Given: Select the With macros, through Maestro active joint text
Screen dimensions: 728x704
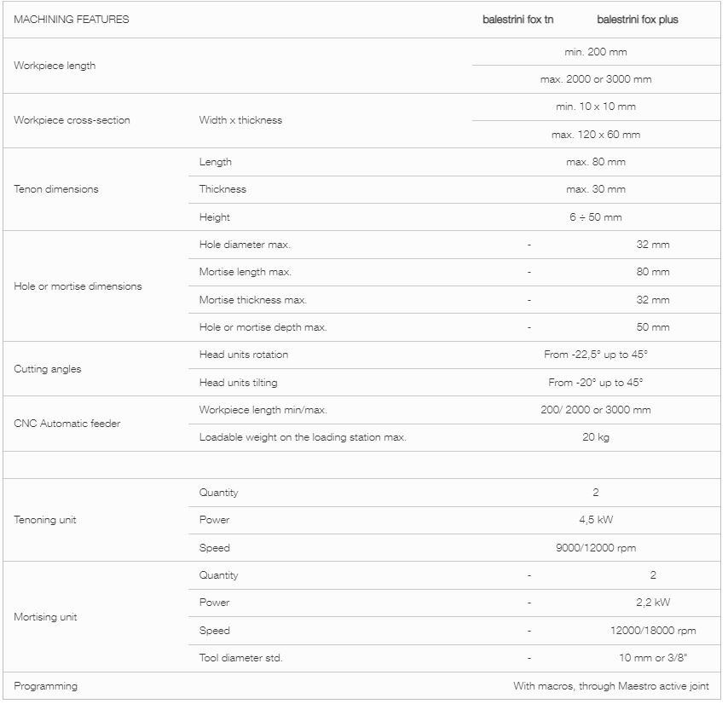Looking at the screenshot, I should tap(611, 686).
